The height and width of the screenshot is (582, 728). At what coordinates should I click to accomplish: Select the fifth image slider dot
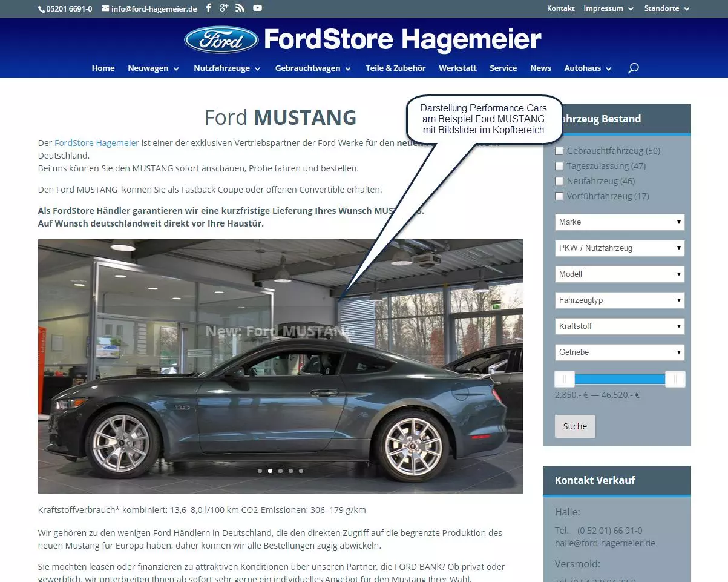tap(301, 471)
